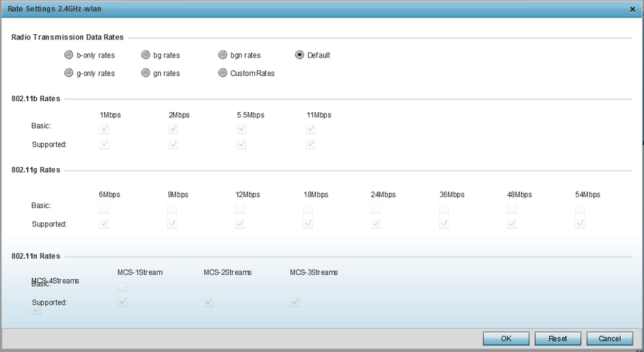This screenshot has width=644, height=352.
Task: Toggle Supported MCS-2Streams checkbox
Action: (x=208, y=302)
